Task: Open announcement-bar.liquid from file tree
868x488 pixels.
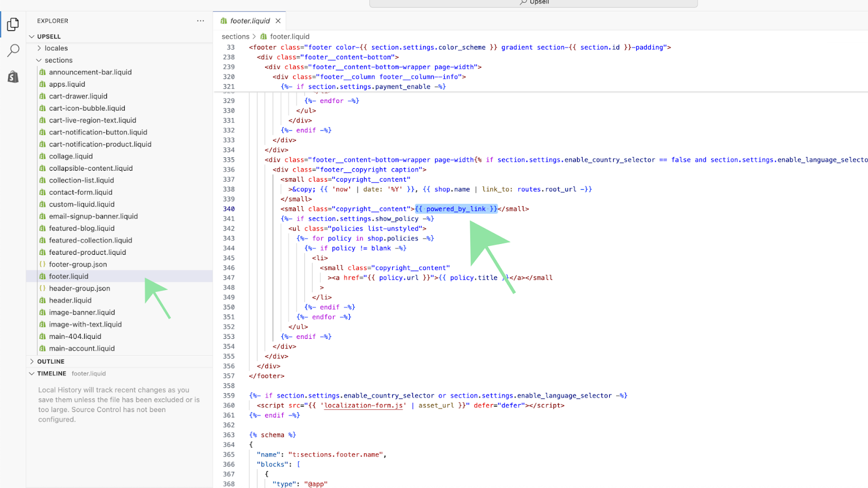Action: pos(90,72)
